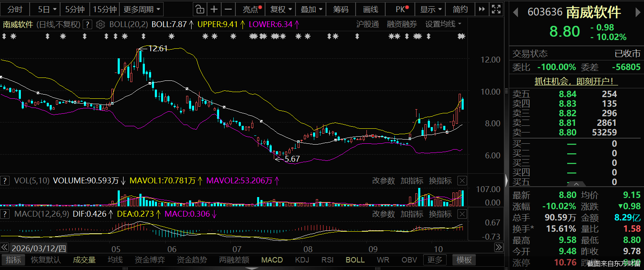
Task: Click 恢复默认 to reset indicators
Action: coord(46,260)
